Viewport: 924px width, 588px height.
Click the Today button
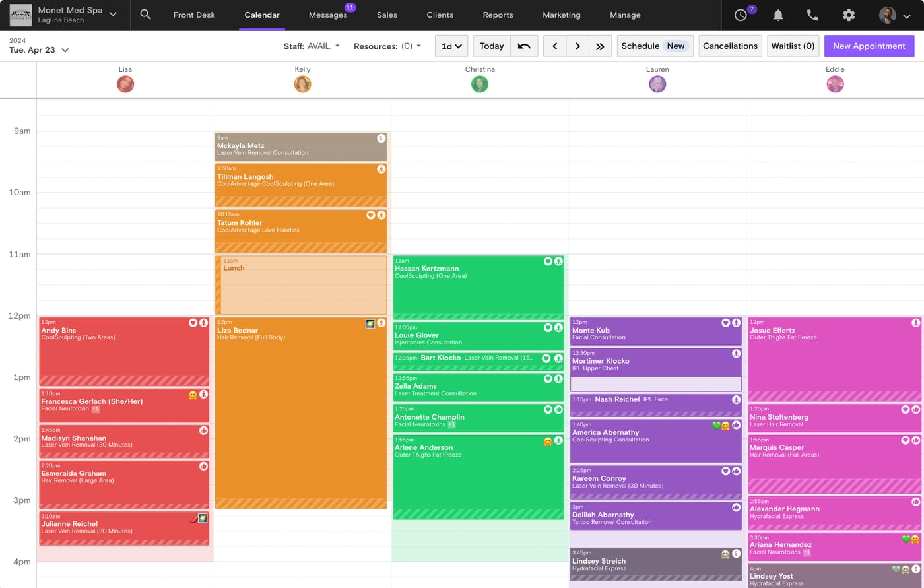click(492, 46)
